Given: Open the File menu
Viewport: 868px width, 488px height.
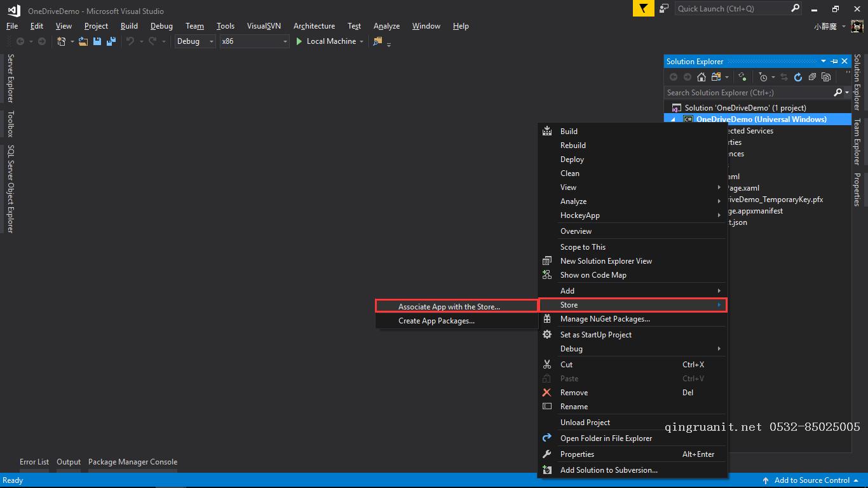Looking at the screenshot, I should tap(12, 26).
